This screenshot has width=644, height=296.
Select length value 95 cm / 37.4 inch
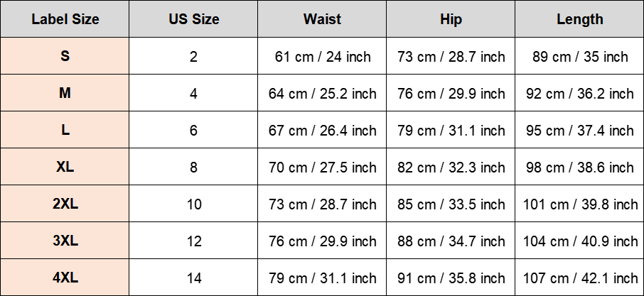pos(579,130)
